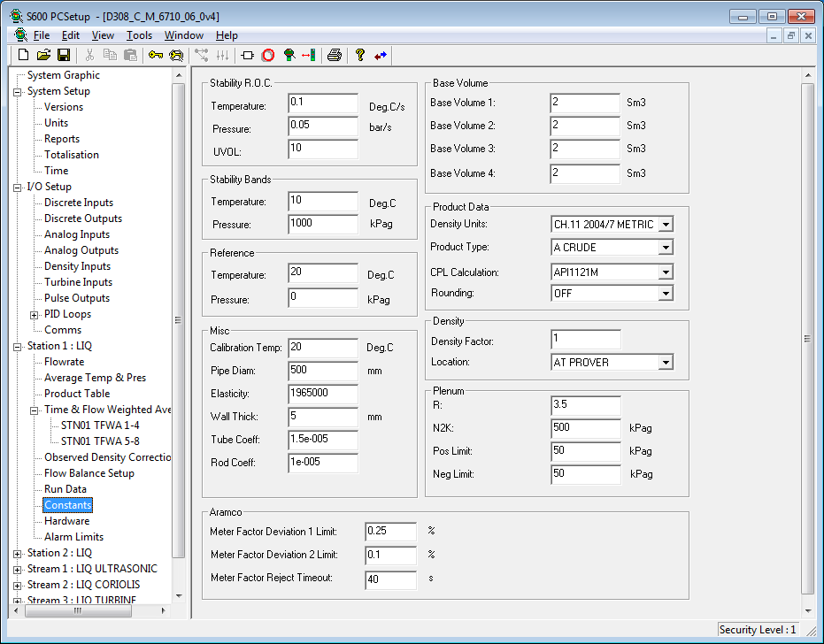
Task: Click the tree panel horizontal scrollbar thumb
Action: pyautogui.click(x=78, y=611)
